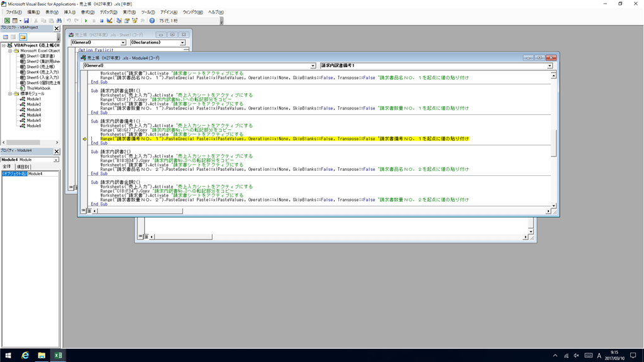Switch to the 全体 properties tab

click(6, 167)
